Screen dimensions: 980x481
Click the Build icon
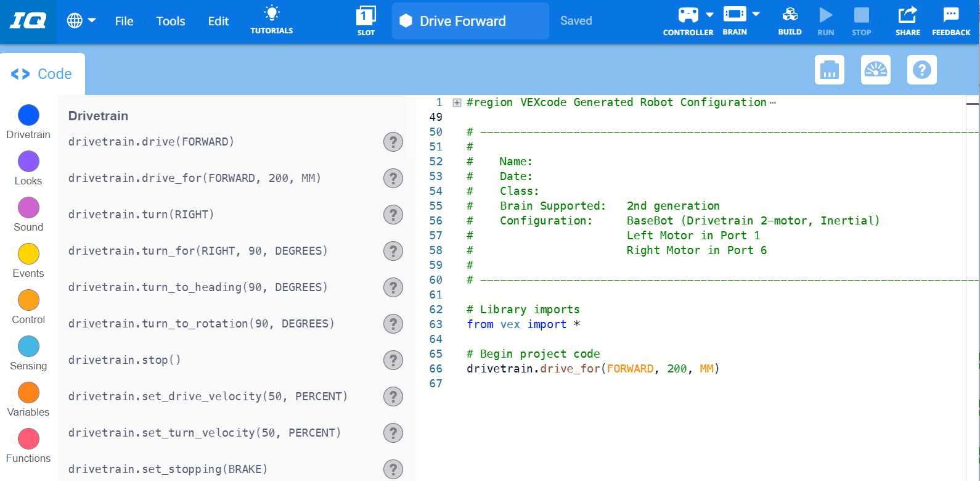coord(790,15)
